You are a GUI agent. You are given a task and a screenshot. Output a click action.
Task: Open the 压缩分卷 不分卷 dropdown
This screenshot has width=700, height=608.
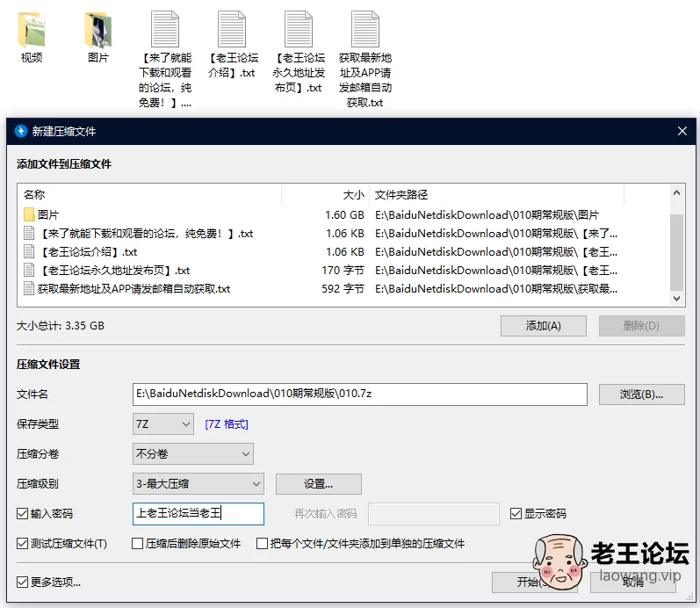click(193, 454)
